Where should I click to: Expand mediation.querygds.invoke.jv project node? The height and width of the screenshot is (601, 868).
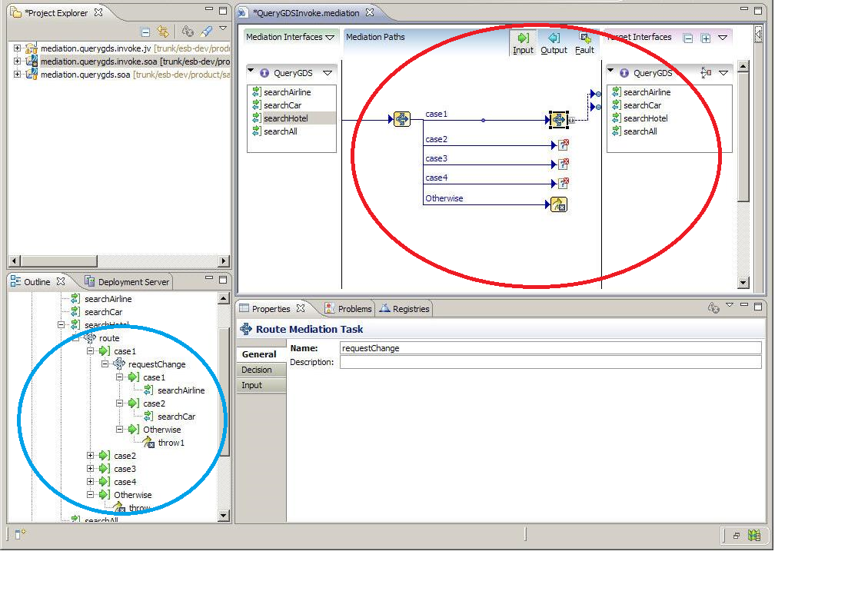(17, 48)
